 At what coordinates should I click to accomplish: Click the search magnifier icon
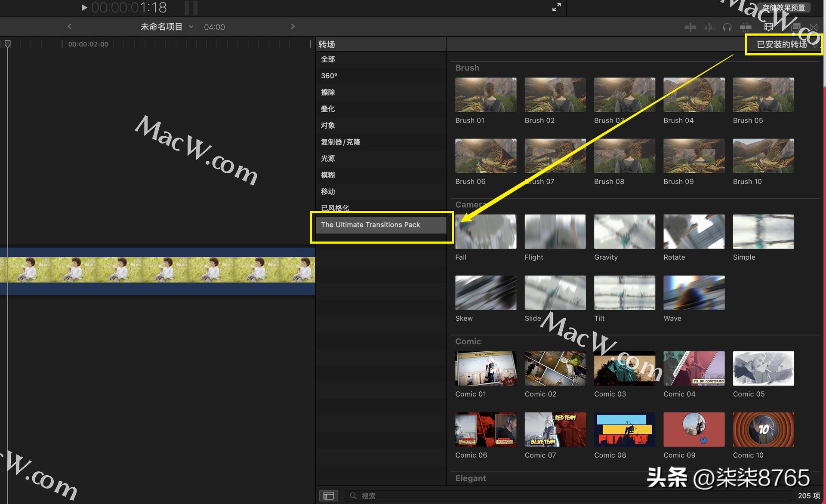click(353, 495)
